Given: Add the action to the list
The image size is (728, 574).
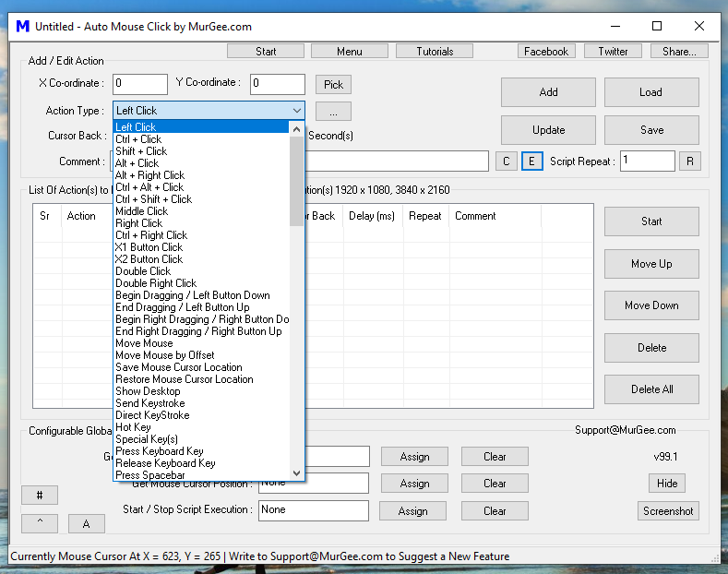Looking at the screenshot, I should (548, 92).
